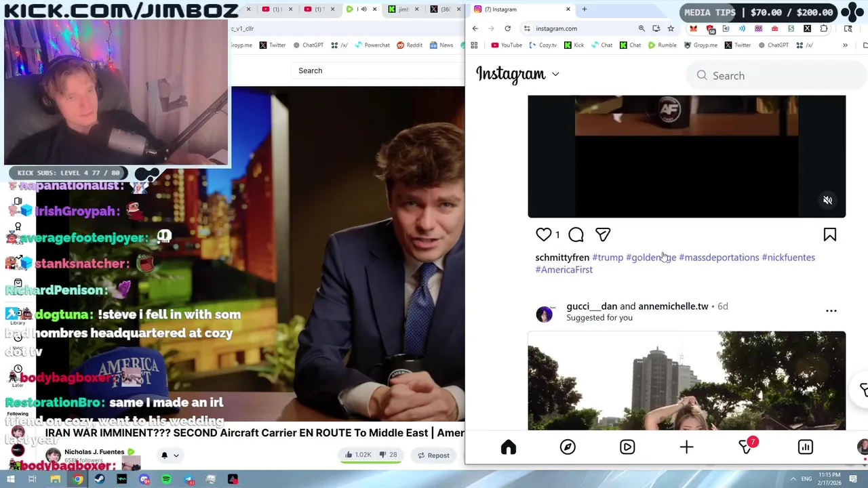Show hidden system tray icons

coord(793,479)
